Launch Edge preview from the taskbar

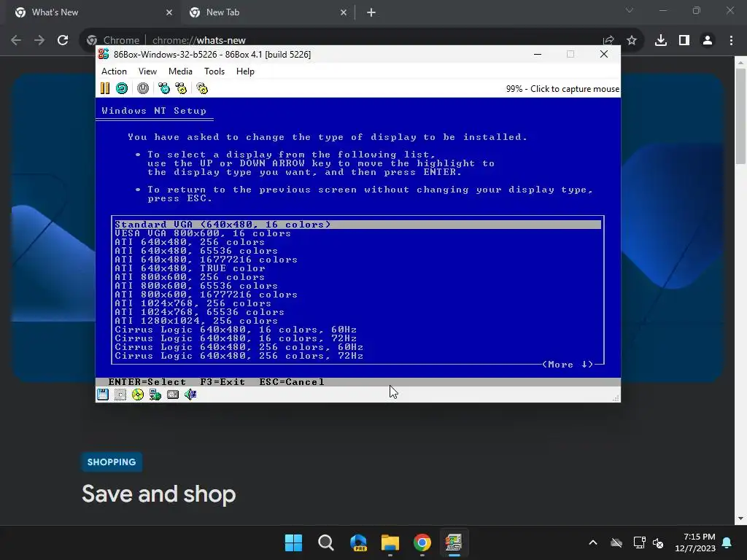click(358, 542)
